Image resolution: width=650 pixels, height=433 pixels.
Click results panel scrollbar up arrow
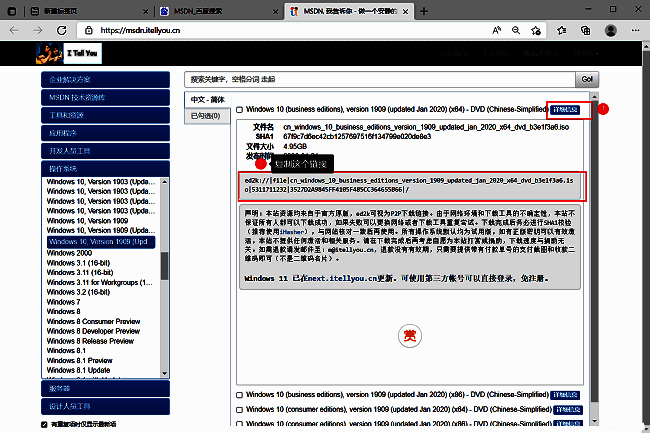[595, 97]
